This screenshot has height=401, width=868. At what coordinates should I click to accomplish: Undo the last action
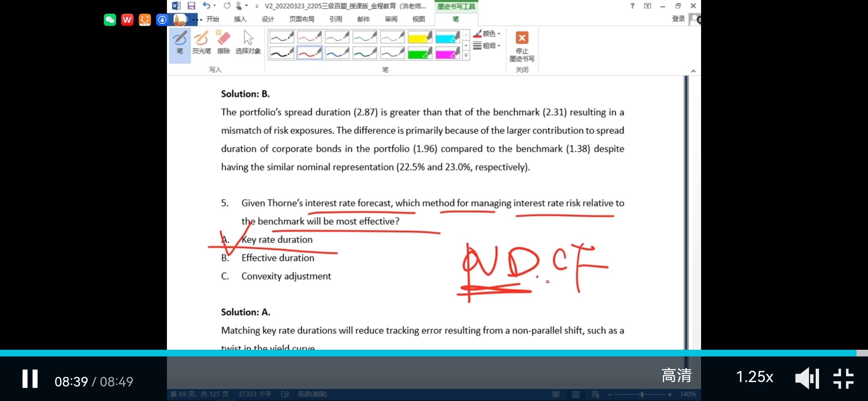tap(207, 6)
